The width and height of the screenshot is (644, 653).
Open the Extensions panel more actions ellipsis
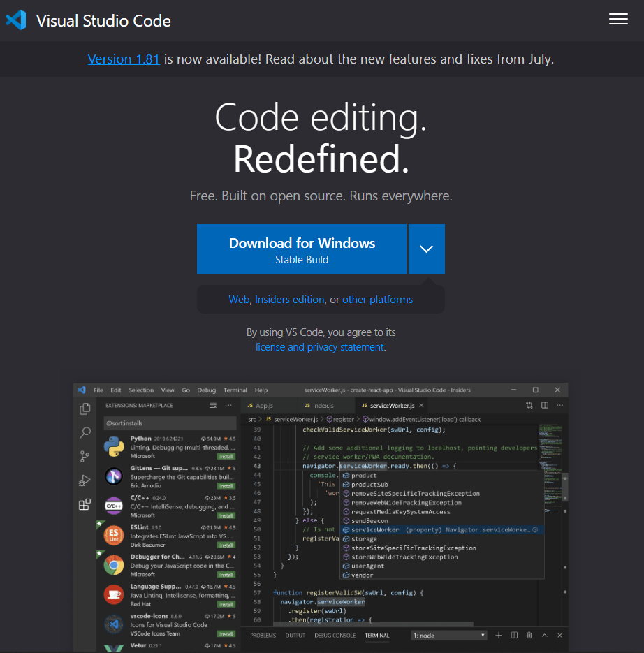[x=228, y=405]
